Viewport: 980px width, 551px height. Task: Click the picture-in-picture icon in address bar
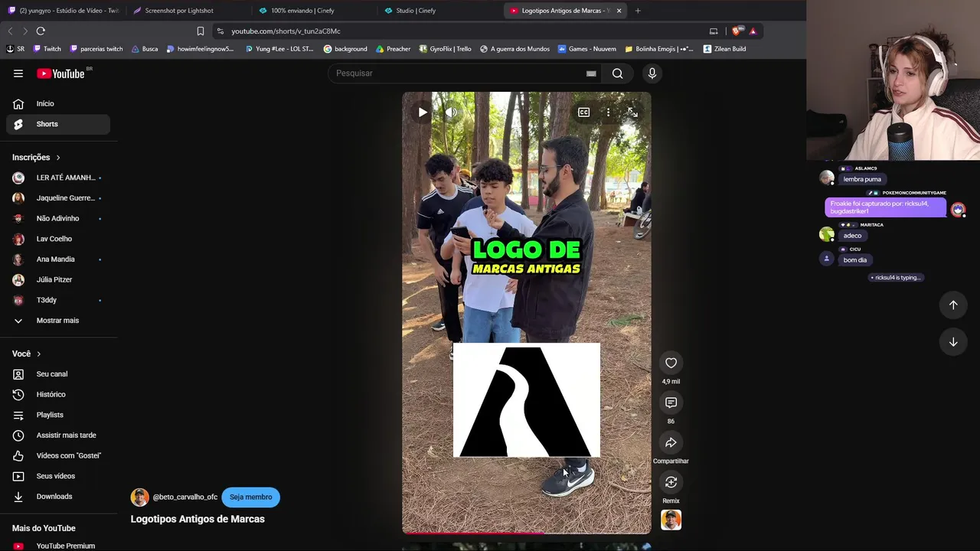pyautogui.click(x=714, y=31)
